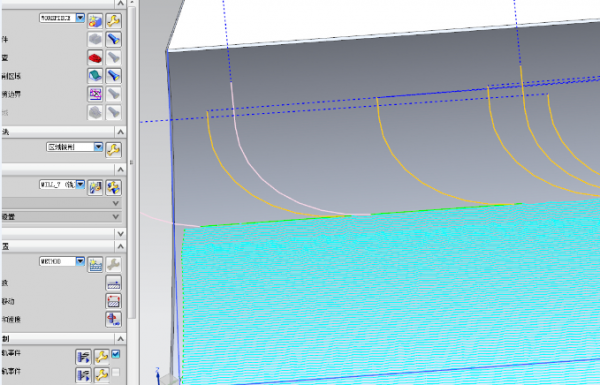Image resolution: width=600 pixels, height=385 pixels.
Task: Collapse the drive method section above 区域铣削
Action: (121, 132)
